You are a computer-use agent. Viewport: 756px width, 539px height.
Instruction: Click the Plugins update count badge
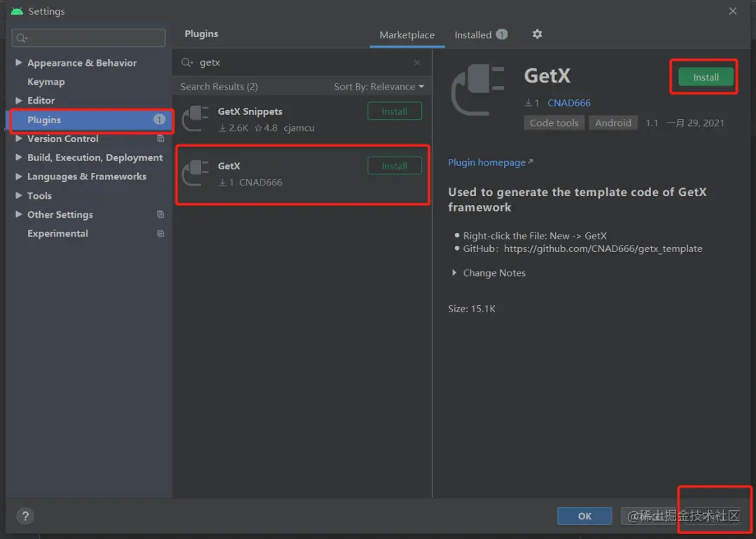coord(159,120)
